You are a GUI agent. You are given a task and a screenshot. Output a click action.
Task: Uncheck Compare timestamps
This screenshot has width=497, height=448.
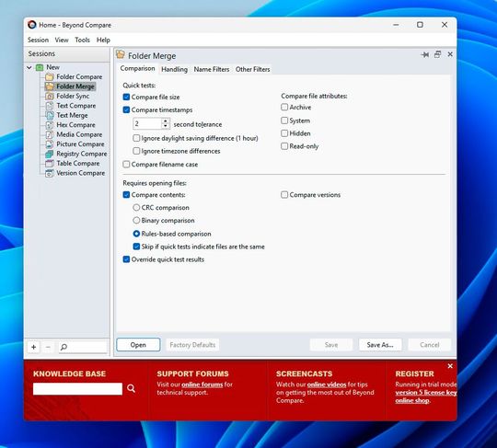click(x=126, y=110)
